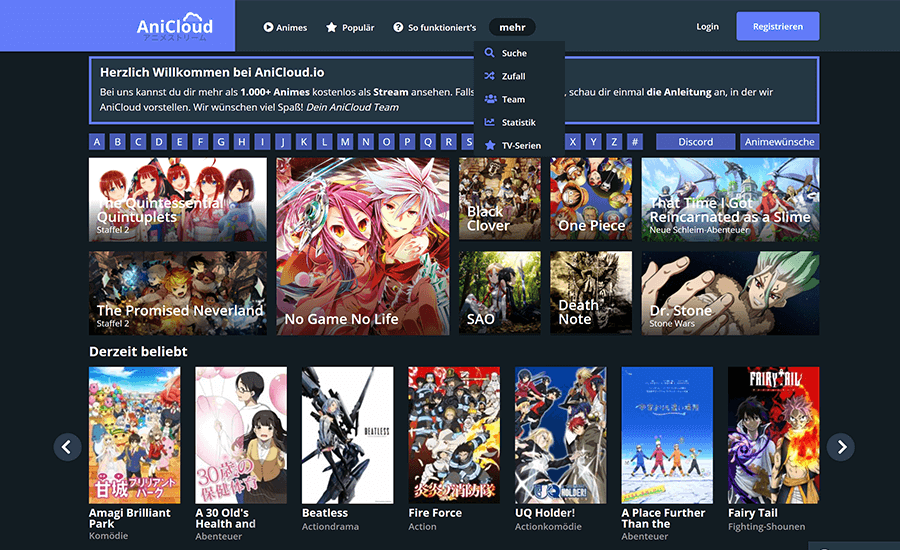The height and width of the screenshot is (550, 900).
Task: Click the play icon beside Animes
Action: click(x=268, y=27)
